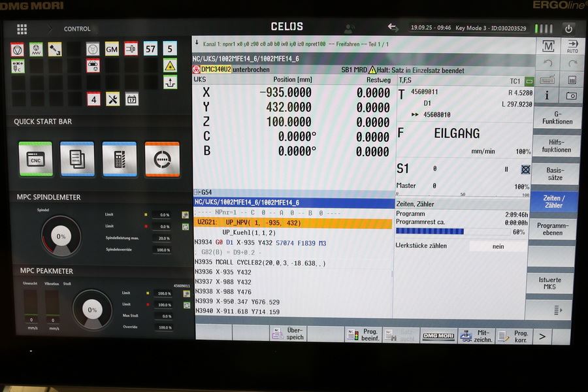This screenshot has width=588, height=392.
Task: Click the Überspeich softkey
Action: (x=288, y=333)
